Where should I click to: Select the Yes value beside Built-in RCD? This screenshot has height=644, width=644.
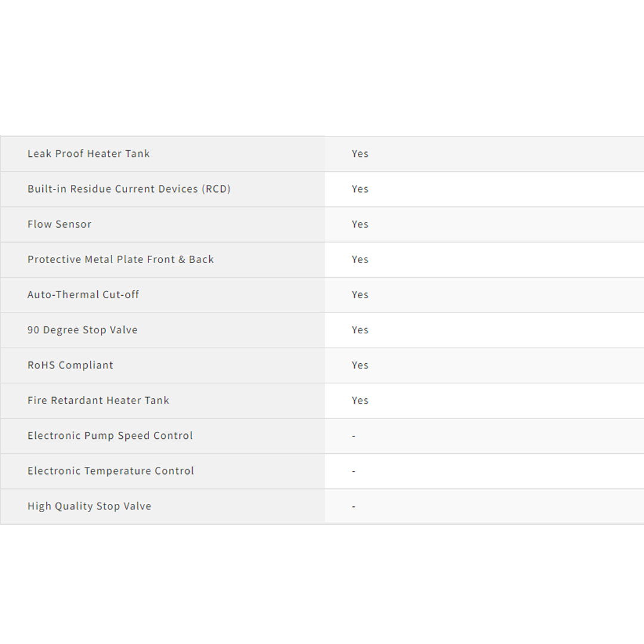tap(360, 189)
